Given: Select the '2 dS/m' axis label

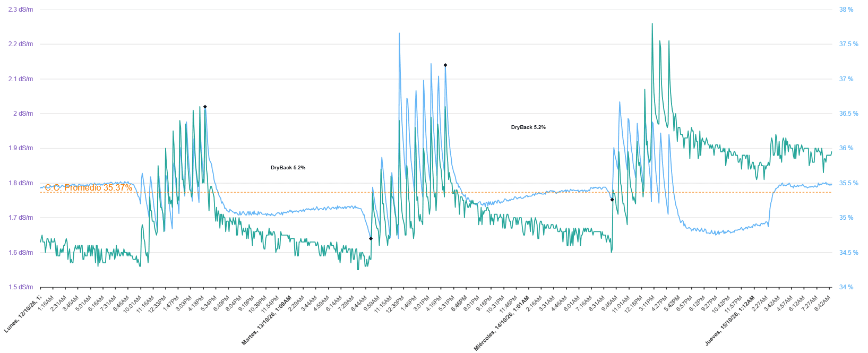Looking at the screenshot, I should 23,114.
